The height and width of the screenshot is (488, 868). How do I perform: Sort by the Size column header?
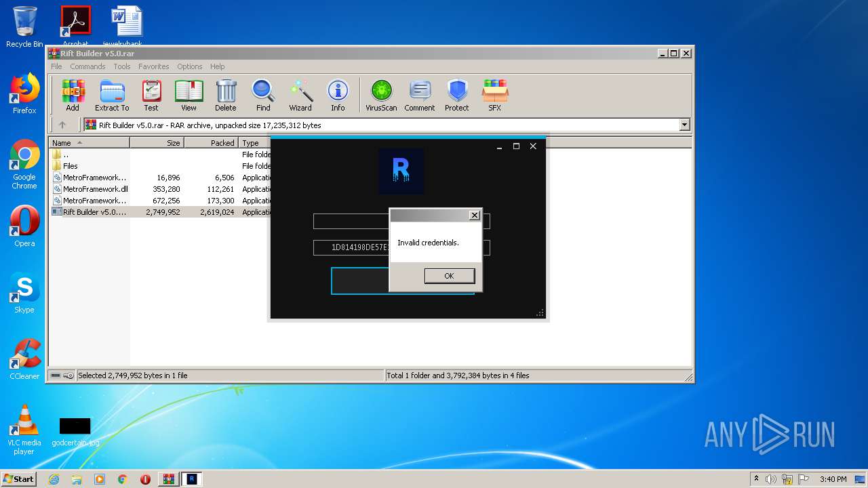[157, 143]
